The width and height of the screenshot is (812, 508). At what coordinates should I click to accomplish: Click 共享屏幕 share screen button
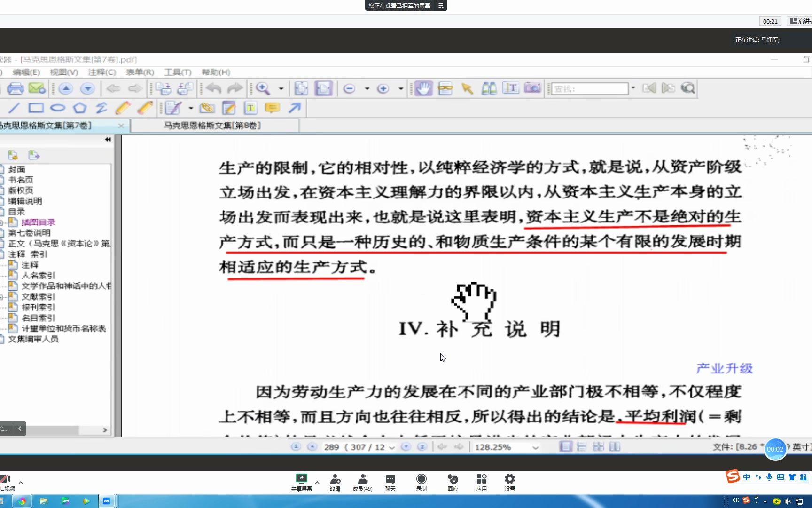[301, 483]
